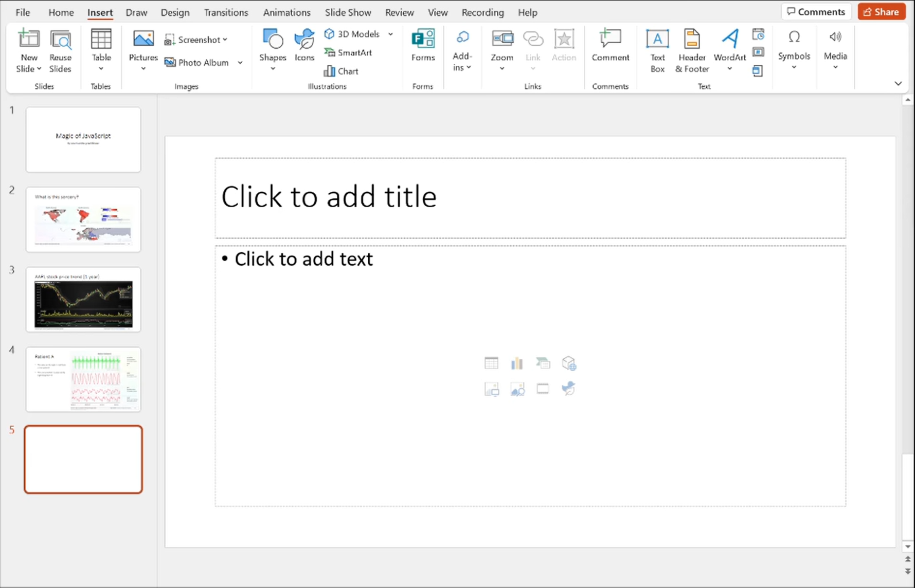Click the Share button
The height and width of the screenshot is (588, 915).
click(881, 12)
